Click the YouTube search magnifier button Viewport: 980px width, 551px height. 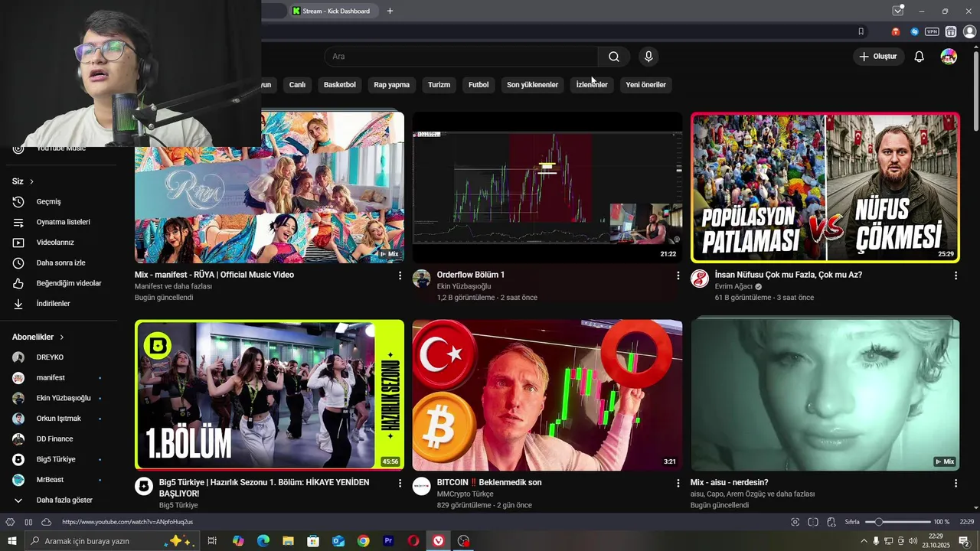click(x=614, y=57)
